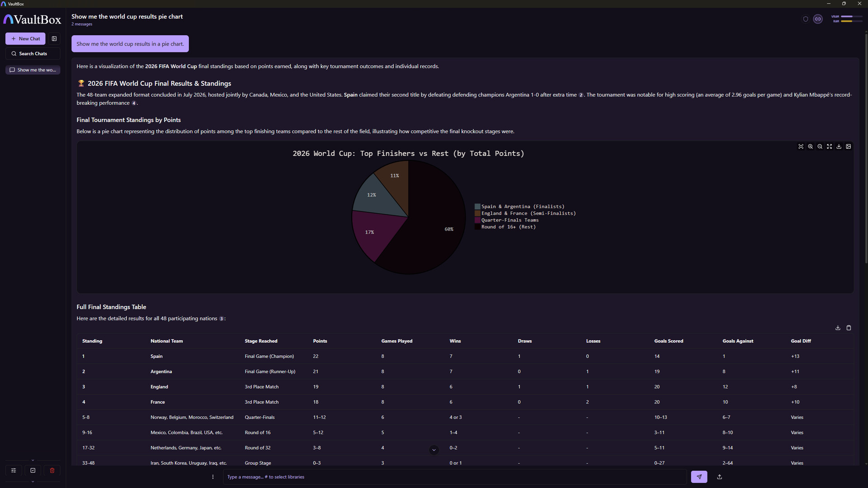868x488 pixels.
Task: Click the Stage Reached column header
Action: pos(261,341)
